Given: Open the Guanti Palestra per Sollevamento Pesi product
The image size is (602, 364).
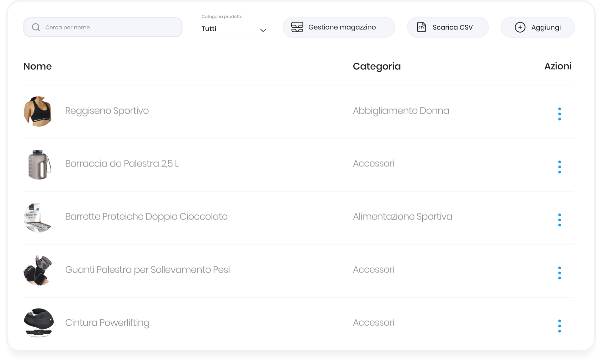Looking at the screenshot, I should [147, 270].
